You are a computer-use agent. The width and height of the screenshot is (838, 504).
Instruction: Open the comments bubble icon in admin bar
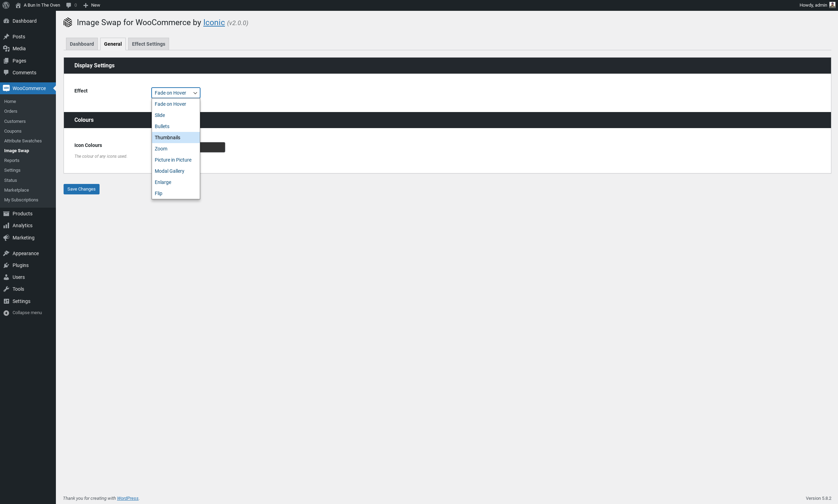[x=69, y=5]
